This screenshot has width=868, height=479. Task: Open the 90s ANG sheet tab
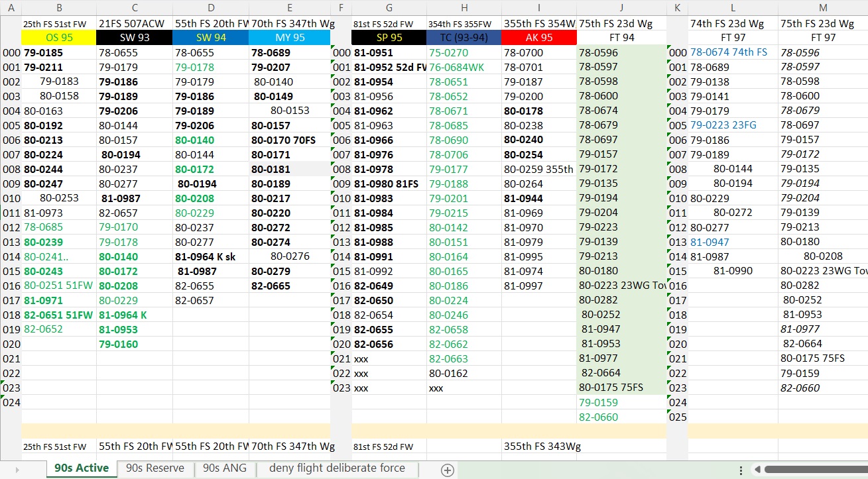click(225, 468)
